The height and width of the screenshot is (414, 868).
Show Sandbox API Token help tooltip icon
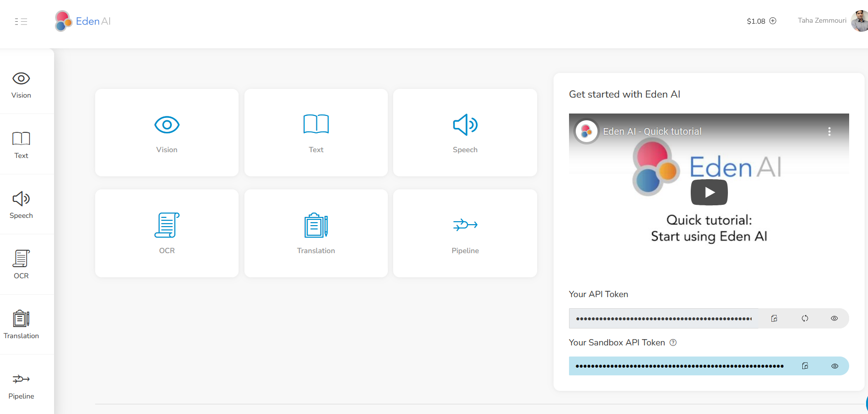click(673, 343)
